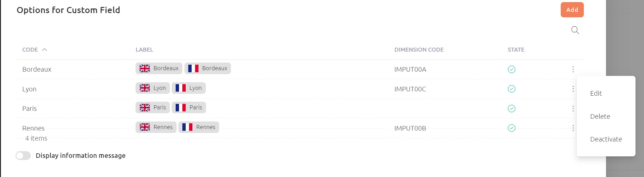Viewport: 644px width, 177px height.
Task: Sort by the DIMENSION CODE column header
Action: [419, 49]
